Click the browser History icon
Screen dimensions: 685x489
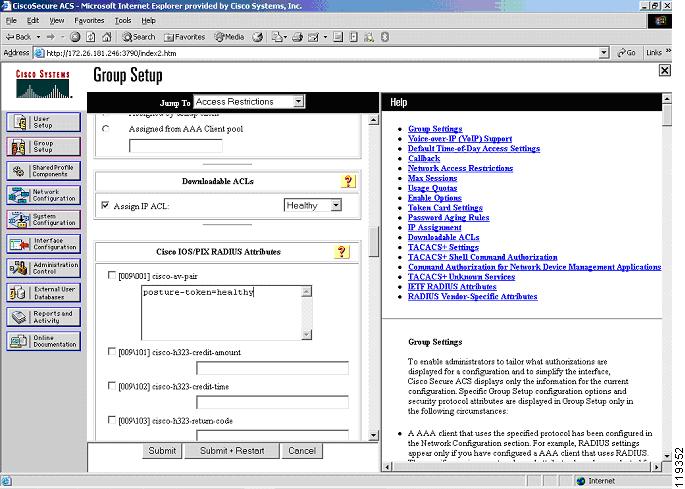(258, 37)
